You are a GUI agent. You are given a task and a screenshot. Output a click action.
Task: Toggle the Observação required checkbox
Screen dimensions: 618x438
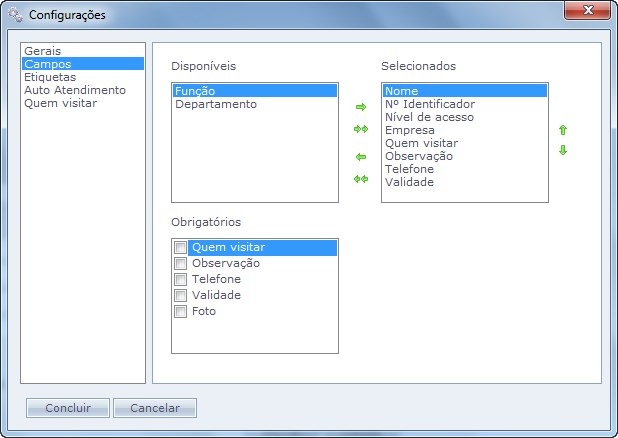pyautogui.click(x=181, y=263)
